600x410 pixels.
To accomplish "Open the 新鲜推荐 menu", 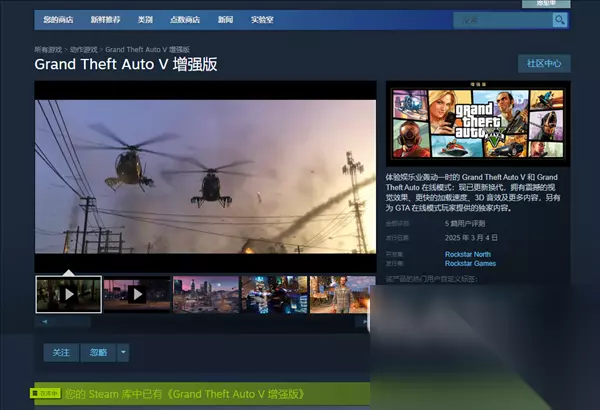I will 105,20.
